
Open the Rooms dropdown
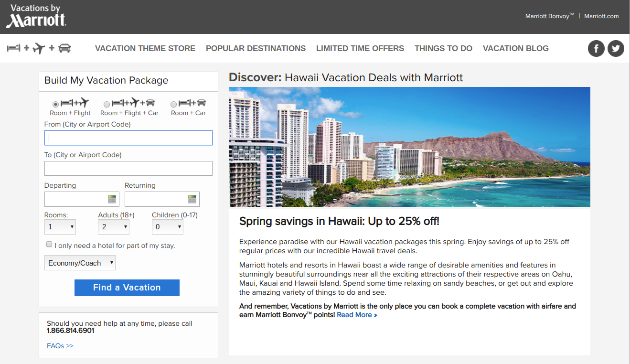[60, 227]
